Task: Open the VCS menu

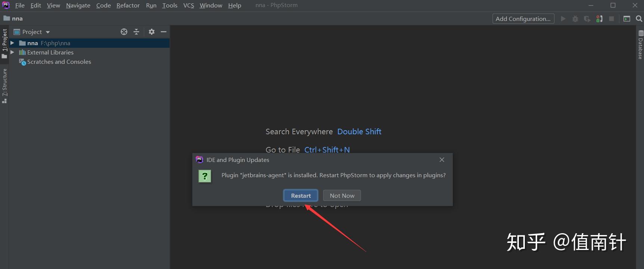Action: click(x=189, y=6)
